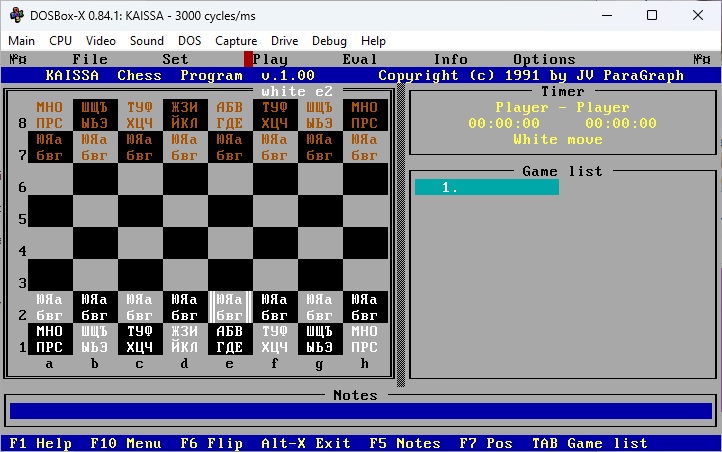This screenshot has height=452, width=722.
Task: Expand the Options menu
Action: (x=544, y=59)
